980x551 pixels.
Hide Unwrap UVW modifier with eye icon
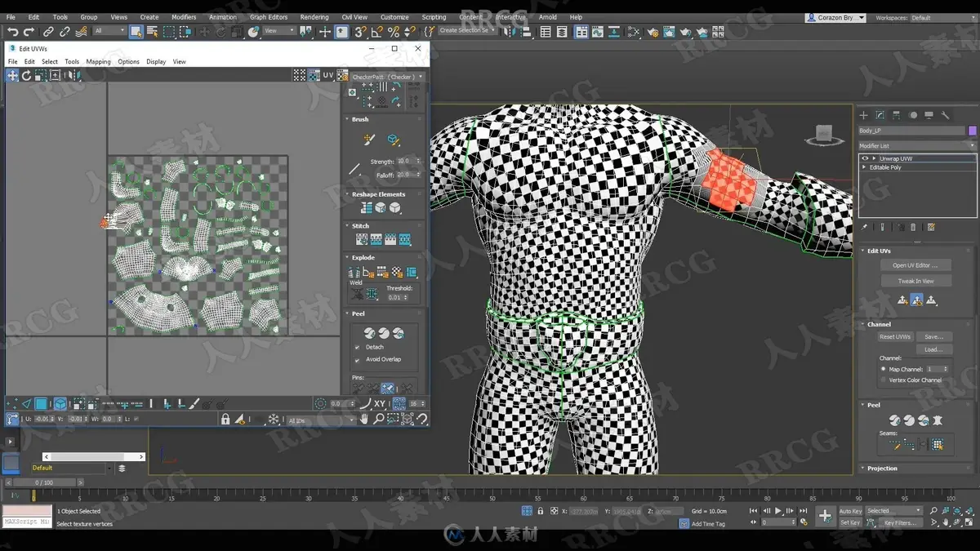[865, 158]
